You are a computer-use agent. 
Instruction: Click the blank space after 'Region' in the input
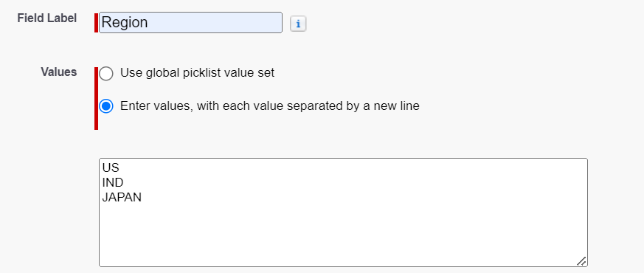pos(214,23)
